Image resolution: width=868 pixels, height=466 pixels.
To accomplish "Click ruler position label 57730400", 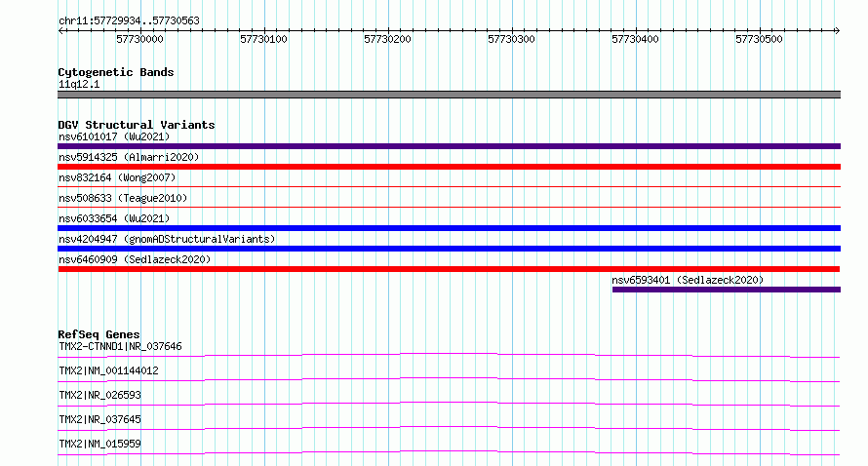I will (x=635, y=39).
